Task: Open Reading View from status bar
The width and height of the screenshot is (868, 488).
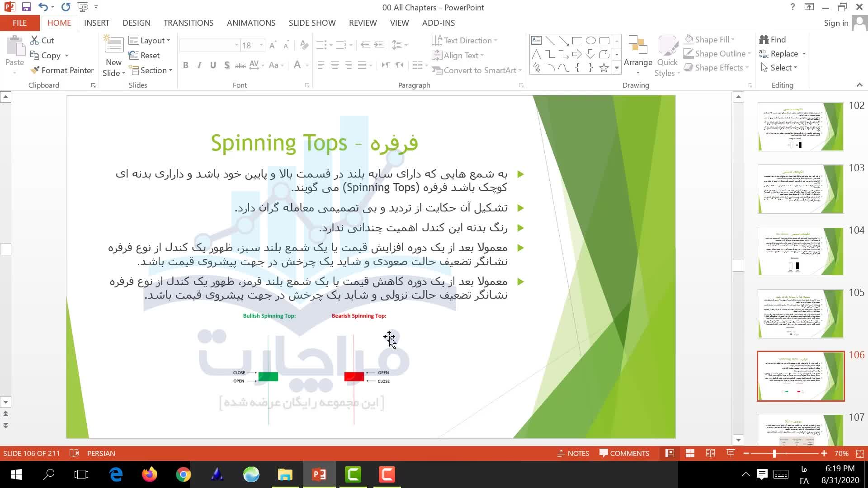Action: coord(710,453)
